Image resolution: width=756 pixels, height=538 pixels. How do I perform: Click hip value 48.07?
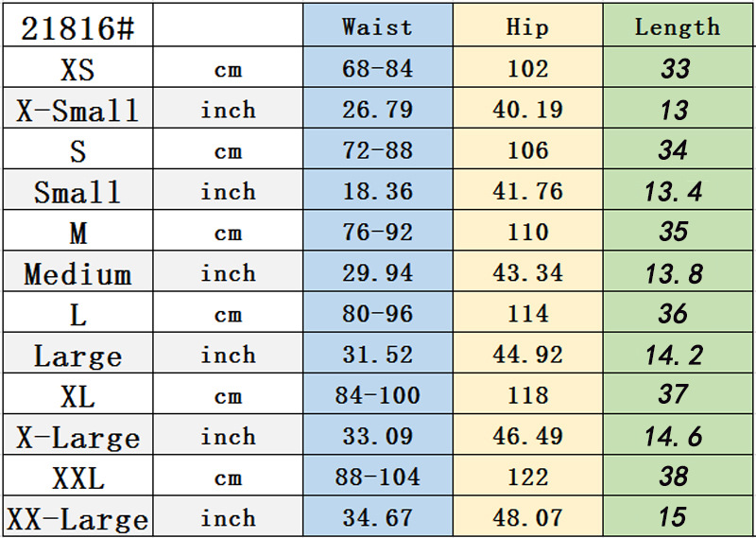(527, 519)
